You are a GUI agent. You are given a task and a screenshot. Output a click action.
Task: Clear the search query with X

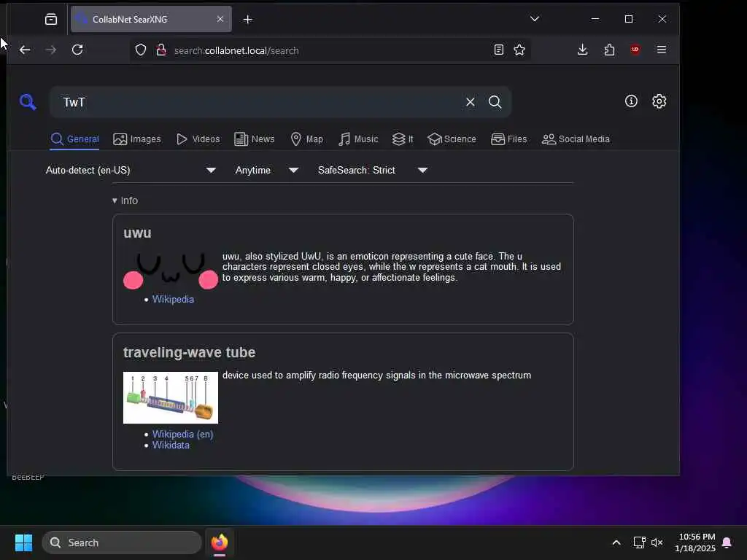pos(471,102)
